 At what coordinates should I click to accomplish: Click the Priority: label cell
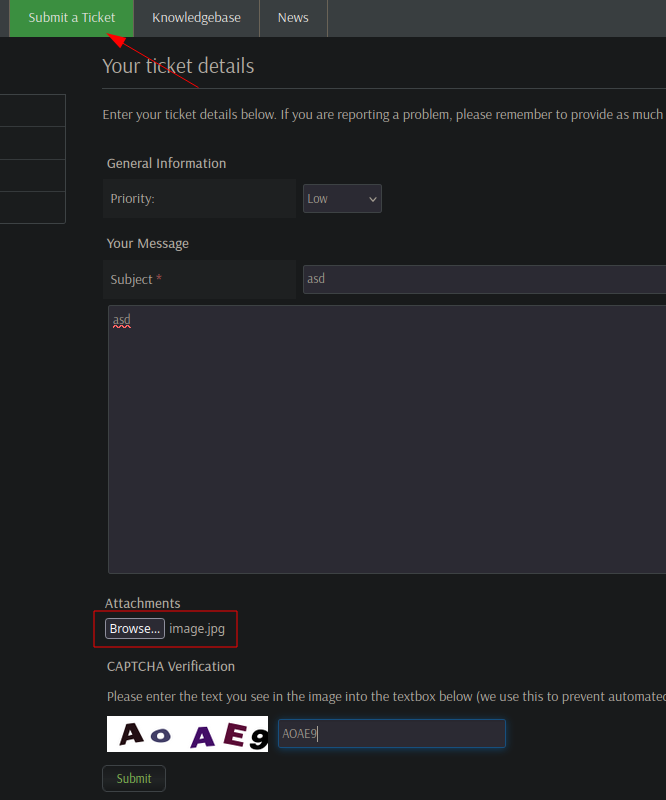[x=200, y=198]
